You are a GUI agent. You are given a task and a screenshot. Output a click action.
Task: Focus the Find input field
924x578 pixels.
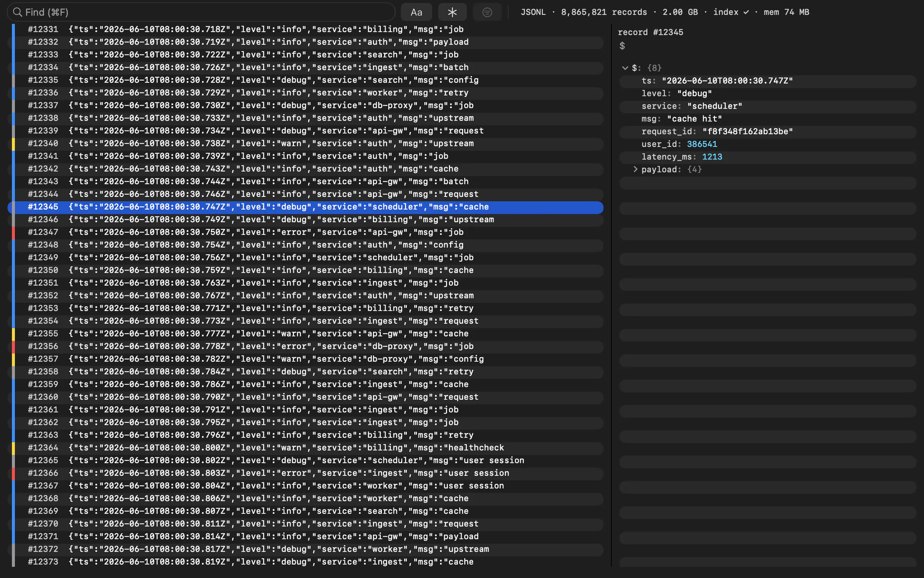tap(201, 12)
